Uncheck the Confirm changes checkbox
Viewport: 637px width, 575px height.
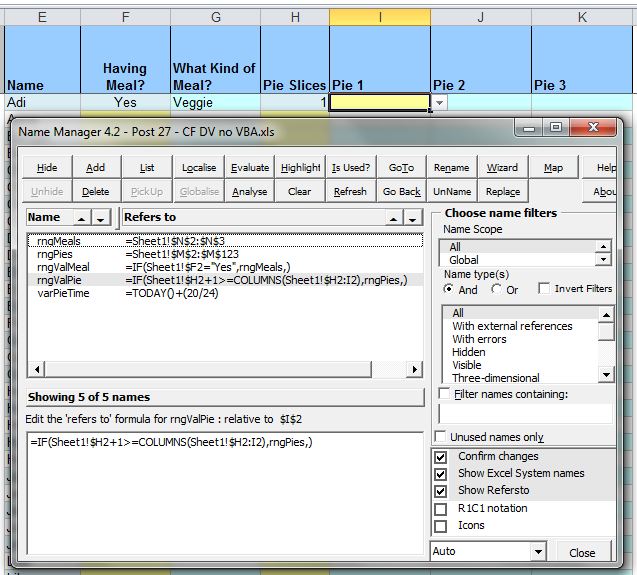(x=441, y=457)
